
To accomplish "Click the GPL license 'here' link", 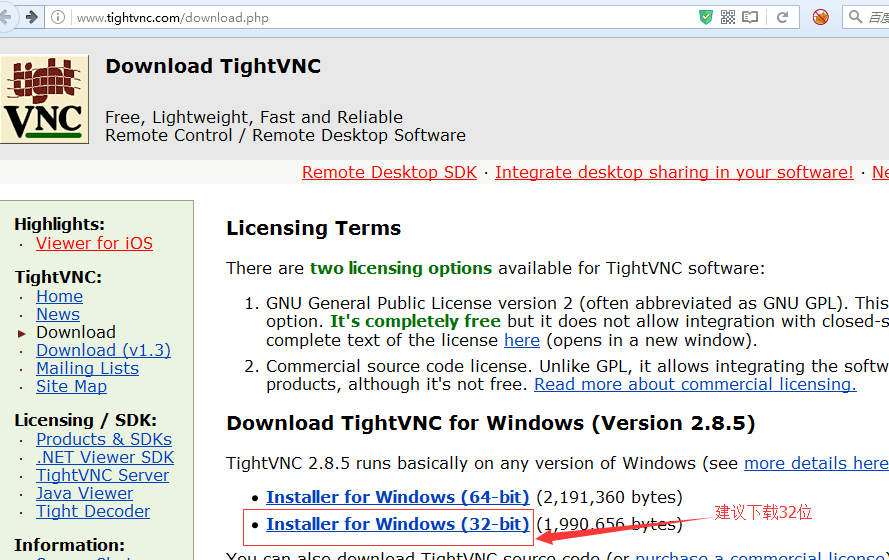I will 522,340.
